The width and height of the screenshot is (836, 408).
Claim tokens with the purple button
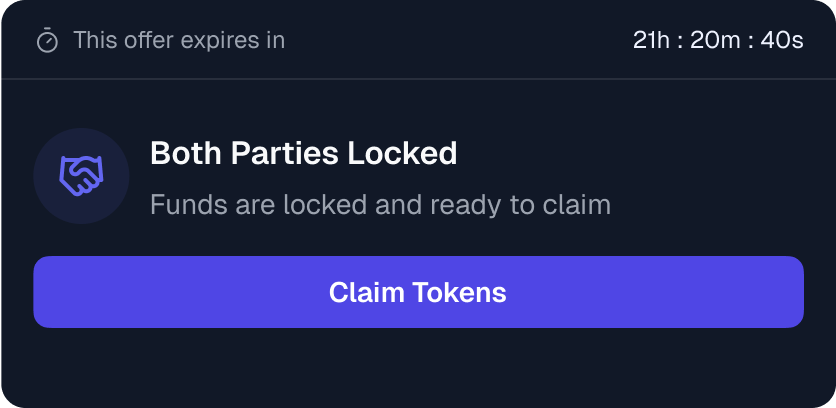418,292
